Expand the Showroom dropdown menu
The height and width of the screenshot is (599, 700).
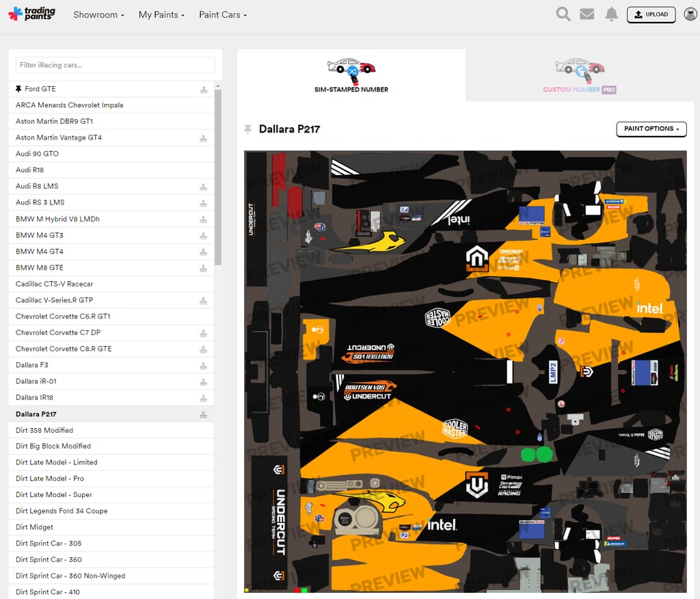[98, 15]
